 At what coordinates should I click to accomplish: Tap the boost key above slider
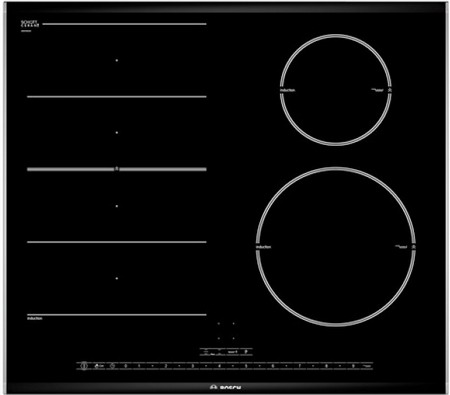232,351
